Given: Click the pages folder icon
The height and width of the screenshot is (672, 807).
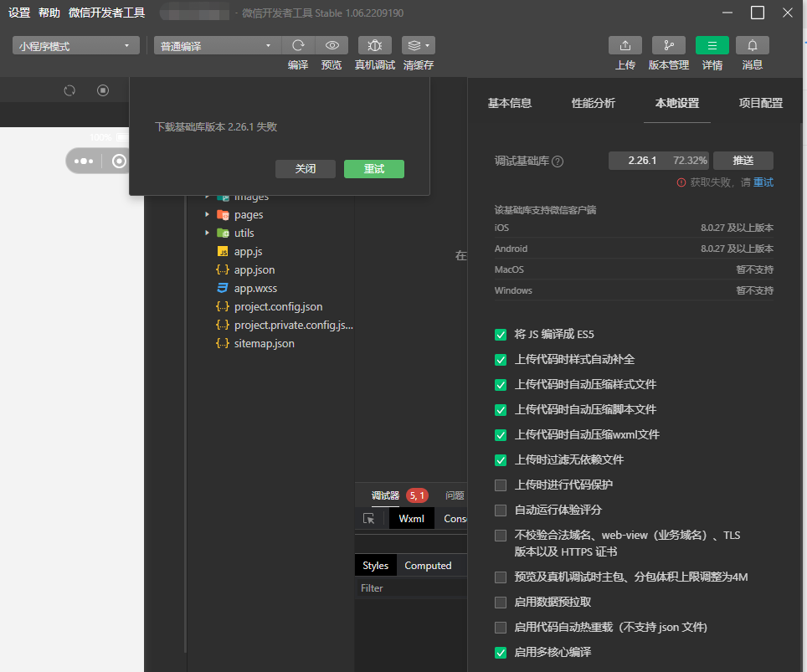Looking at the screenshot, I should tap(223, 214).
